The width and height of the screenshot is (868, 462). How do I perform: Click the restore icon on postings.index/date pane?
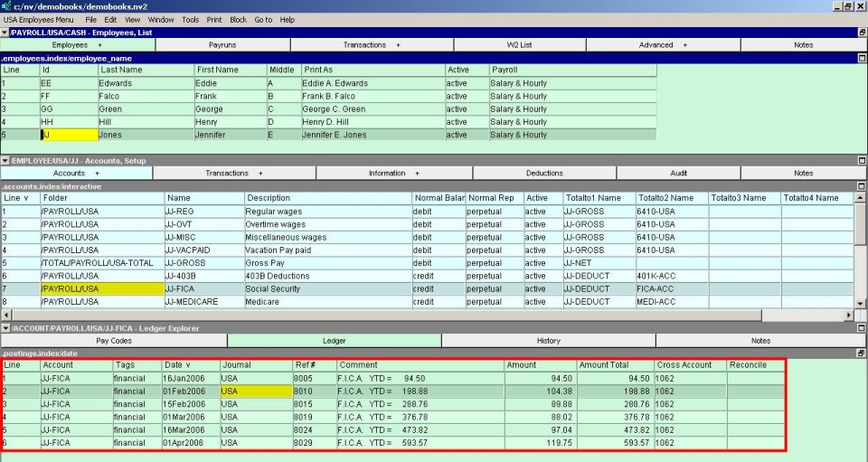tap(861, 354)
